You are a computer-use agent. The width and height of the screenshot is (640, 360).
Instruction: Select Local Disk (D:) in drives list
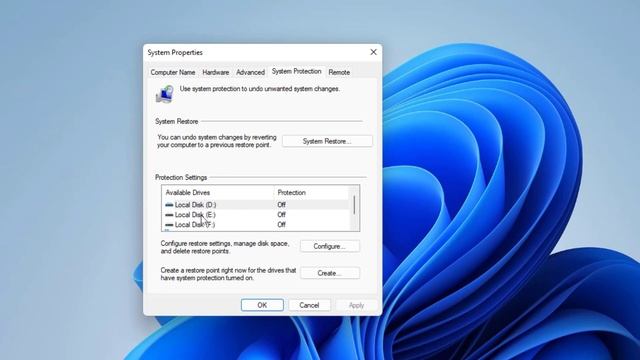pyautogui.click(x=256, y=204)
